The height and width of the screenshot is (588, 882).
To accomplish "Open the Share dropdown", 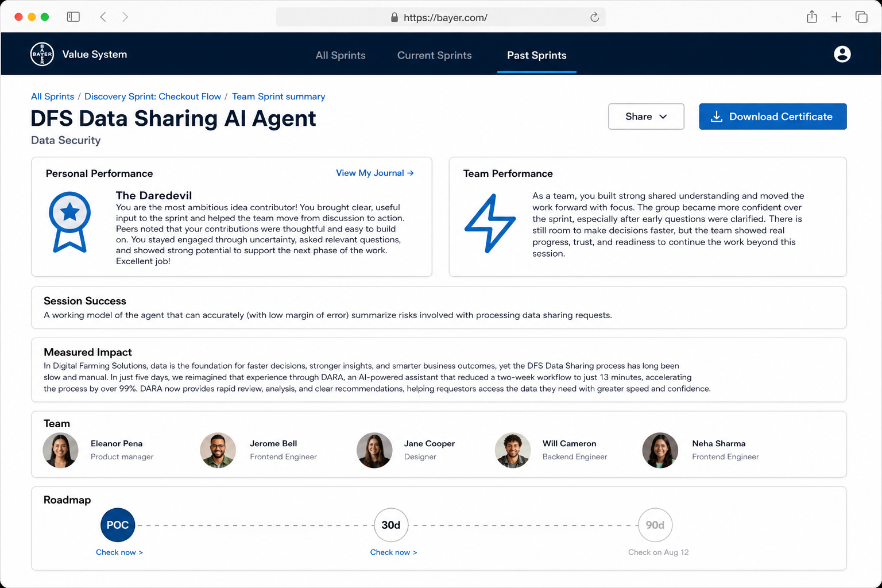I will point(646,117).
